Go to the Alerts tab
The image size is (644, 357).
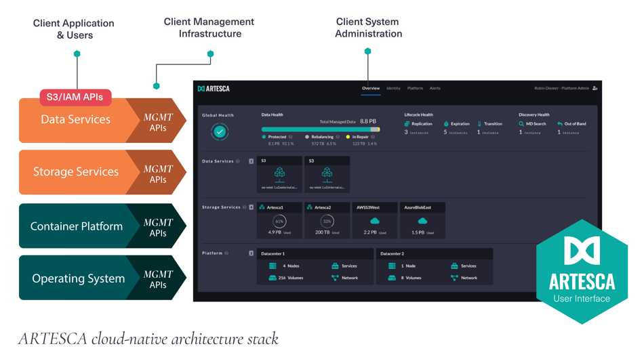click(435, 88)
